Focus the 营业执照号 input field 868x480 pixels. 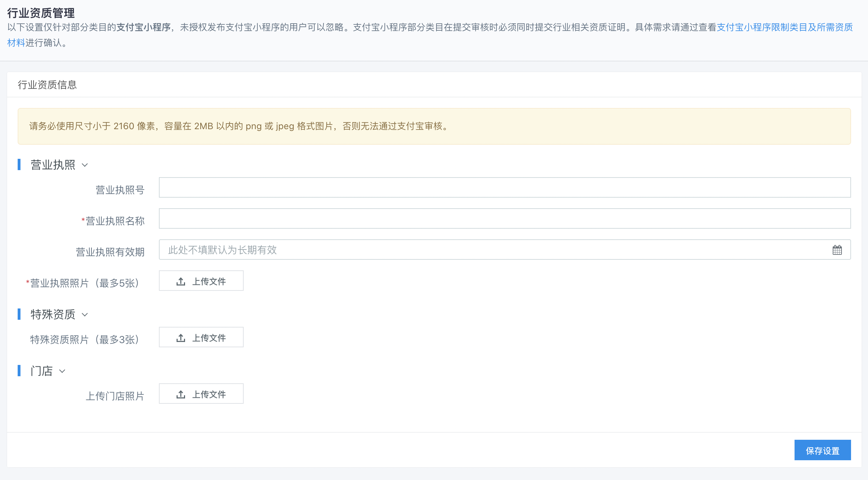pyautogui.click(x=505, y=187)
